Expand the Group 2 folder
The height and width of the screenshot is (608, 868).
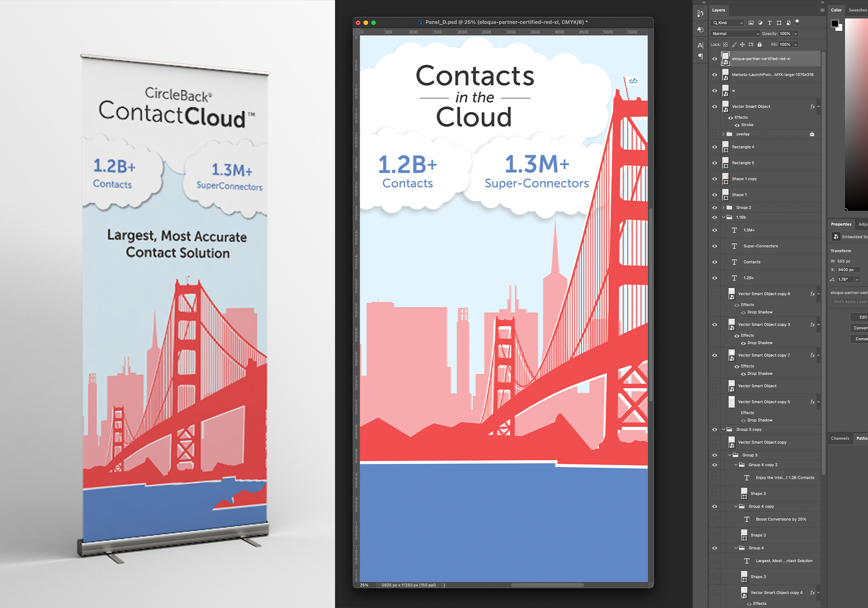(x=723, y=208)
